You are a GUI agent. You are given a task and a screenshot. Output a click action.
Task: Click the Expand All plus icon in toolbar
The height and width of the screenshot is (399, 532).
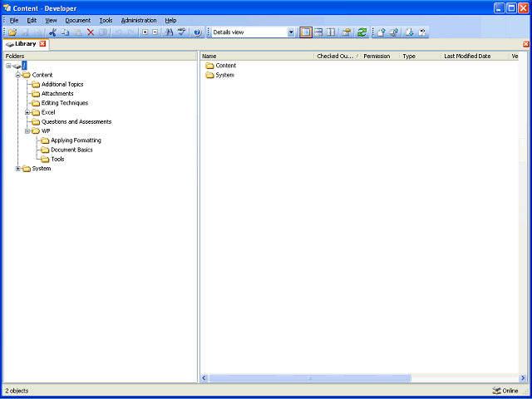click(x=145, y=32)
